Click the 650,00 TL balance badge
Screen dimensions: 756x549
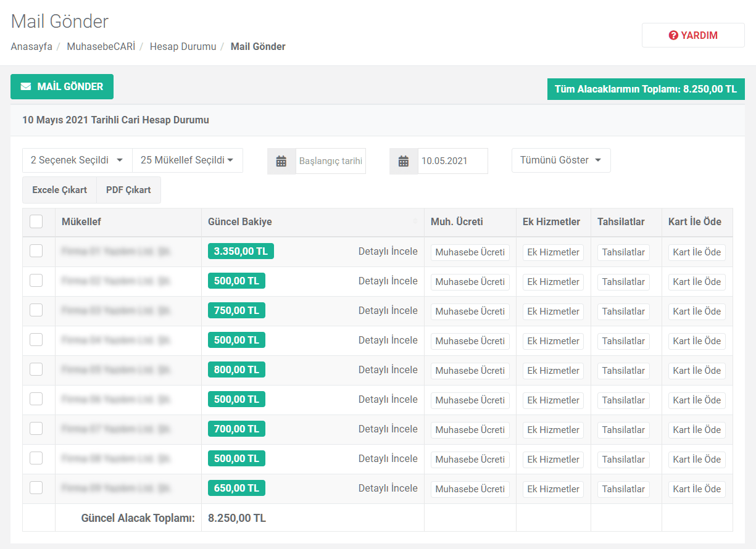[x=236, y=488]
